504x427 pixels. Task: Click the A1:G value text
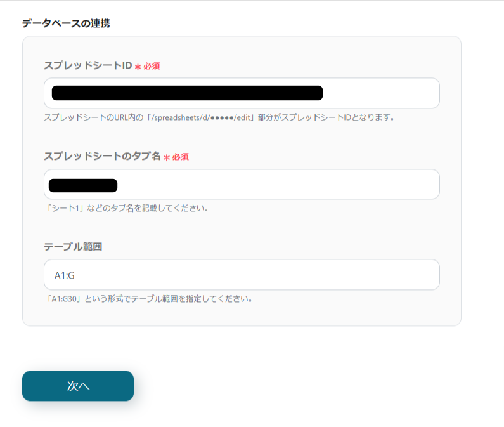[x=65, y=275]
